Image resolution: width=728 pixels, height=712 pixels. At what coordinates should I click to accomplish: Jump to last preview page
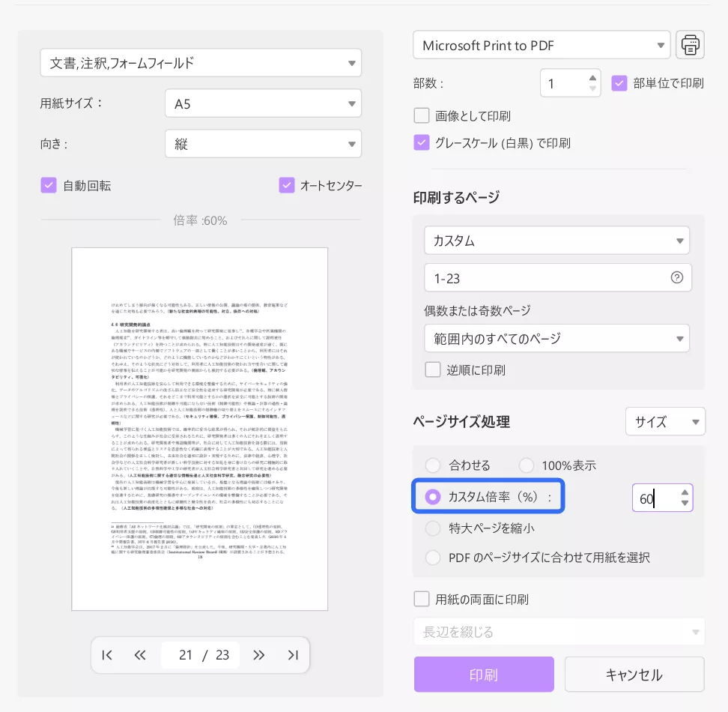293,655
